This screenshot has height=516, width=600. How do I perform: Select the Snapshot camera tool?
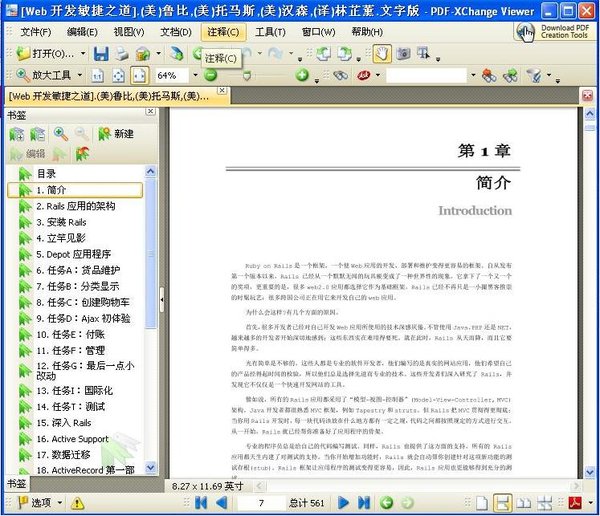click(x=403, y=54)
